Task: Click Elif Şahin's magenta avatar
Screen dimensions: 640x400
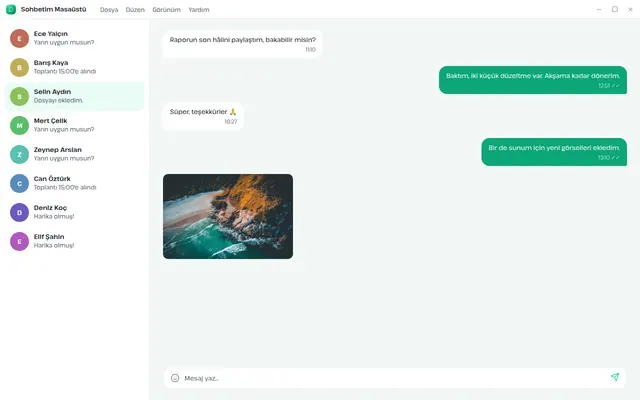Action: pos(19,241)
